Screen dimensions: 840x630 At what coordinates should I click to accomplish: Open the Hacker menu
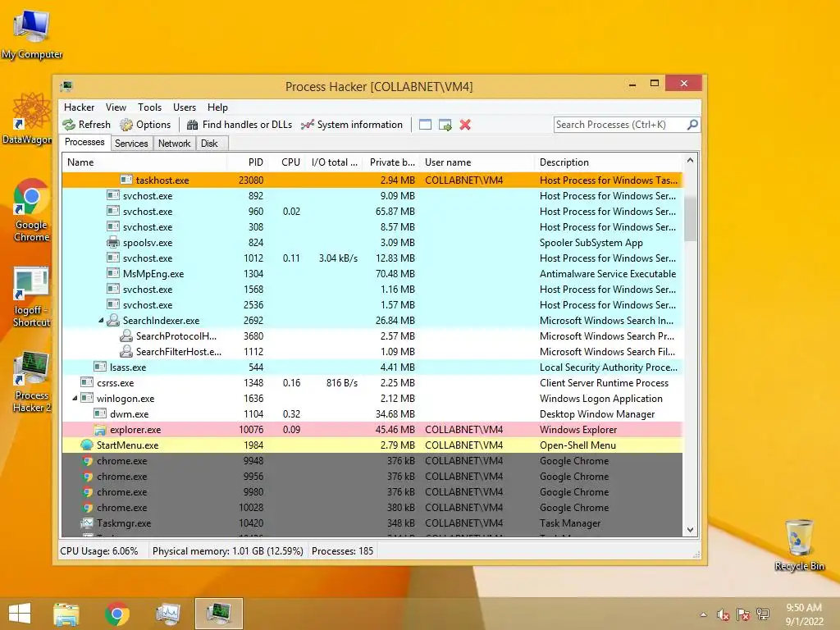coord(79,107)
